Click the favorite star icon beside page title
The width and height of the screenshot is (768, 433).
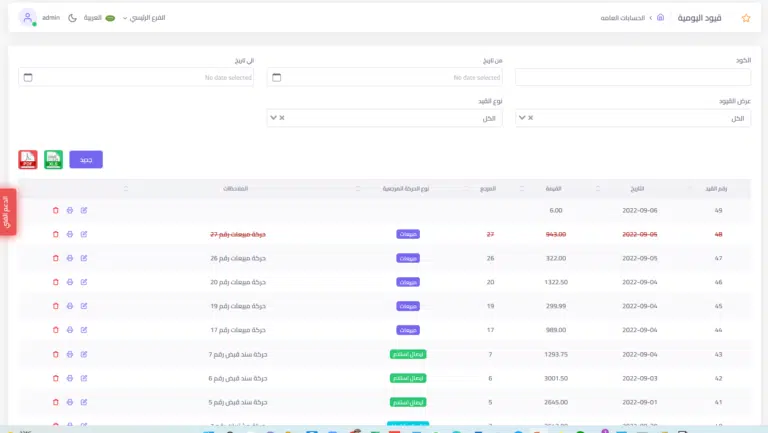pos(745,18)
